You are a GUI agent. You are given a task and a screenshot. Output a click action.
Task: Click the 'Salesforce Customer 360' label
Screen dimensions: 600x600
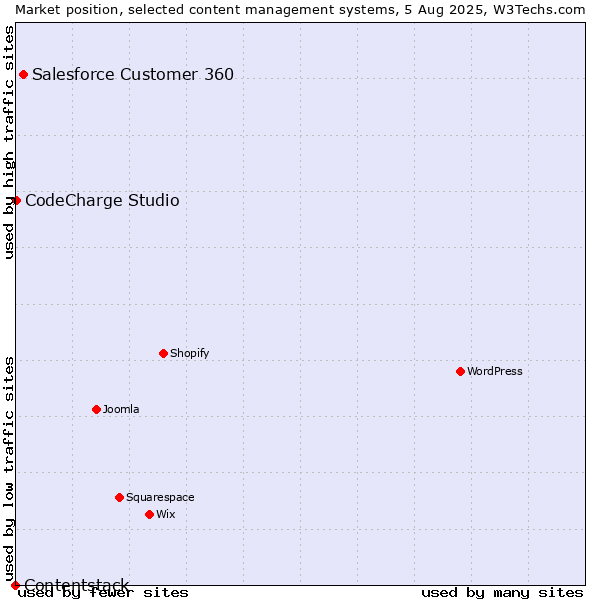[x=133, y=74]
